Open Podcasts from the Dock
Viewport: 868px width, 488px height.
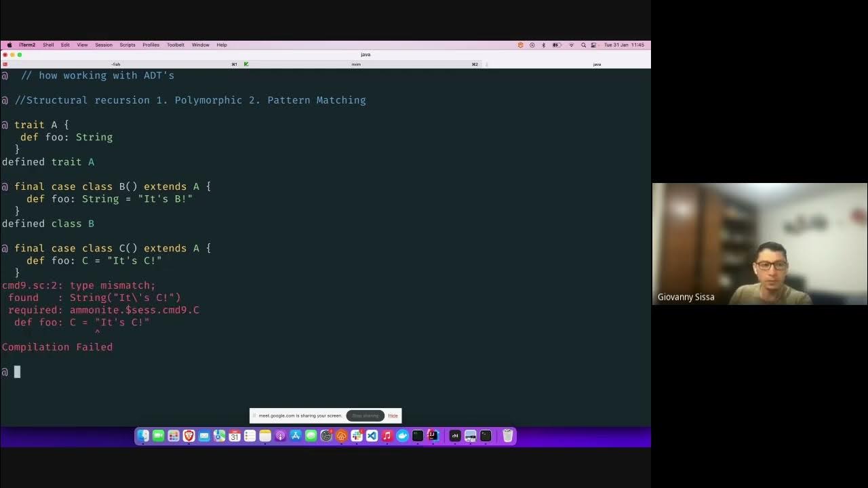tap(280, 436)
